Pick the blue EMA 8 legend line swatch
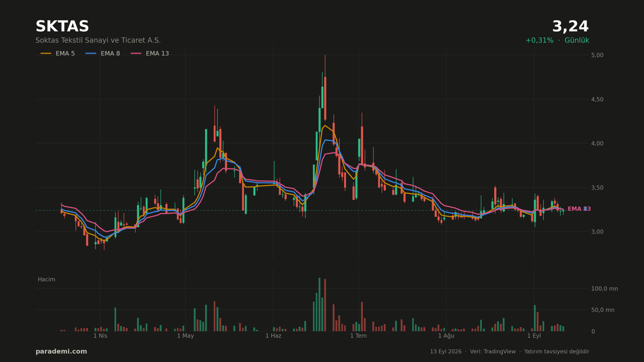This screenshot has width=644, height=362. [91, 53]
